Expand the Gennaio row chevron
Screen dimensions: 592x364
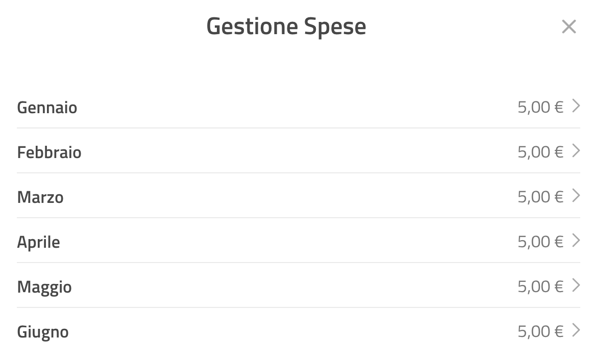point(576,106)
